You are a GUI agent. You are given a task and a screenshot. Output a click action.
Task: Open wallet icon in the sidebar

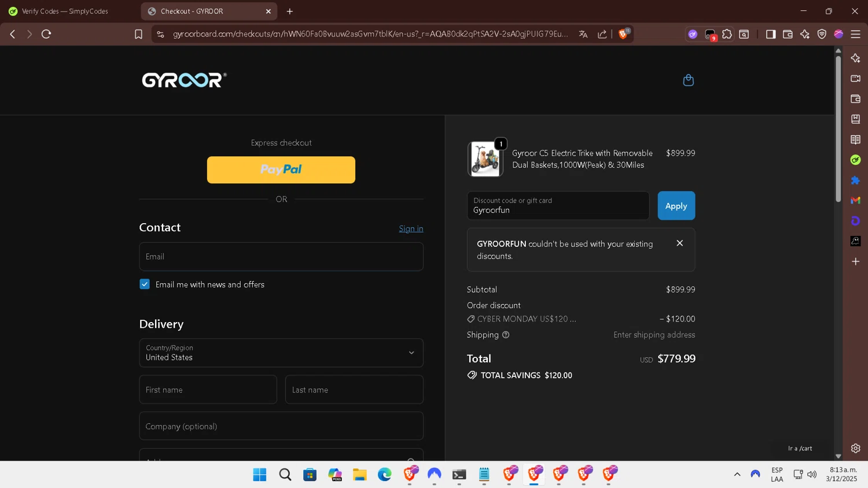pyautogui.click(x=855, y=99)
